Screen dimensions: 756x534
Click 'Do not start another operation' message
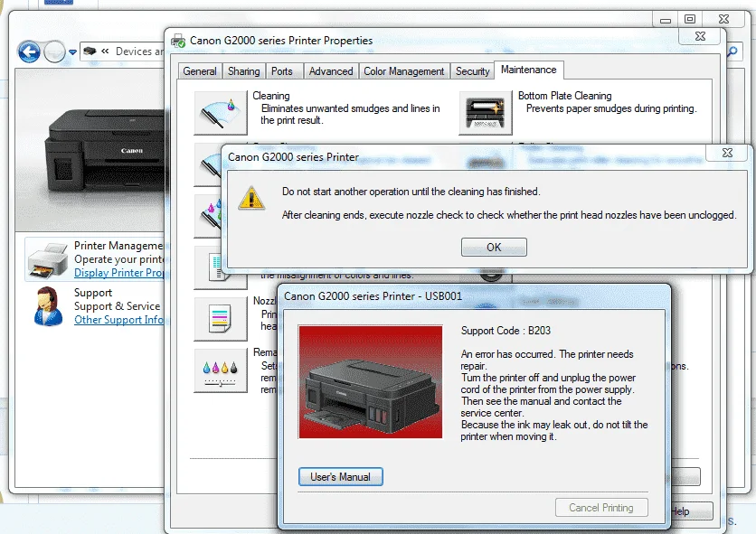pos(411,192)
